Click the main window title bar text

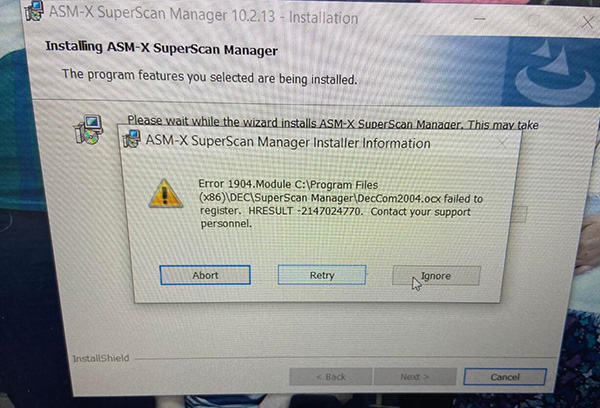coord(204,15)
